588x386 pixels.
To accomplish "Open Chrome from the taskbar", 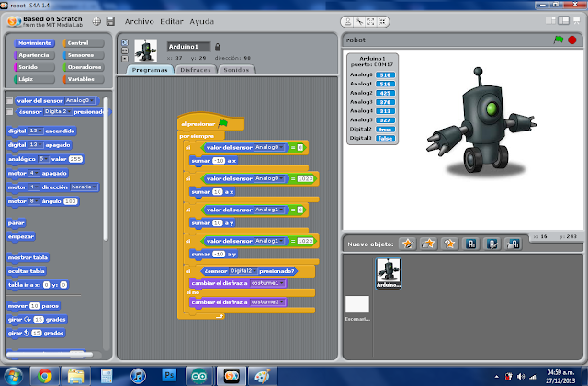I will pos(45,376).
